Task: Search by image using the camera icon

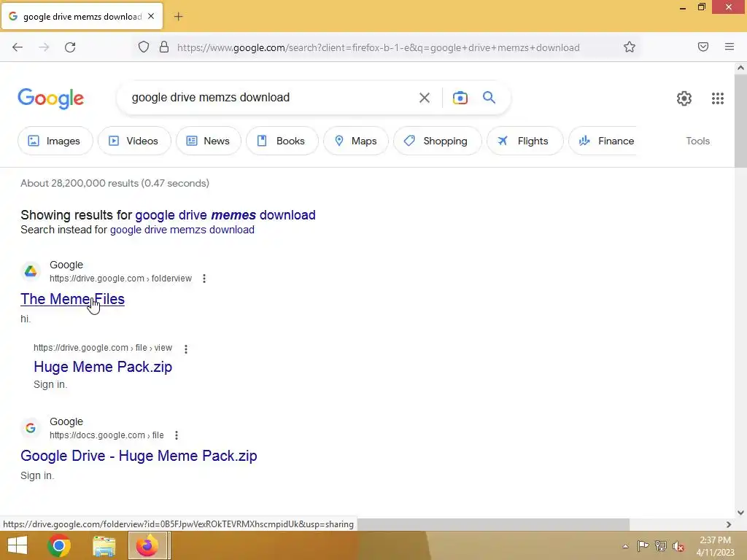Action: pyautogui.click(x=460, y=98)
